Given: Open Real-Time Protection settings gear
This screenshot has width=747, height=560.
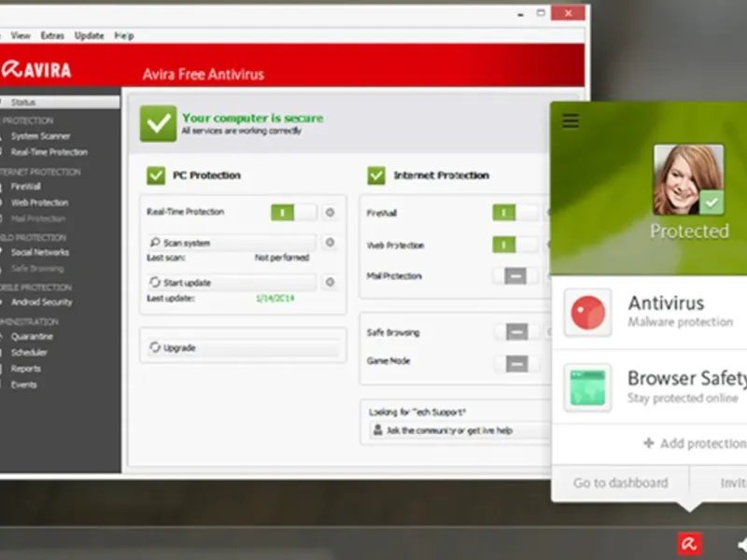Looking at the screenshot, I should click(330, 213).
